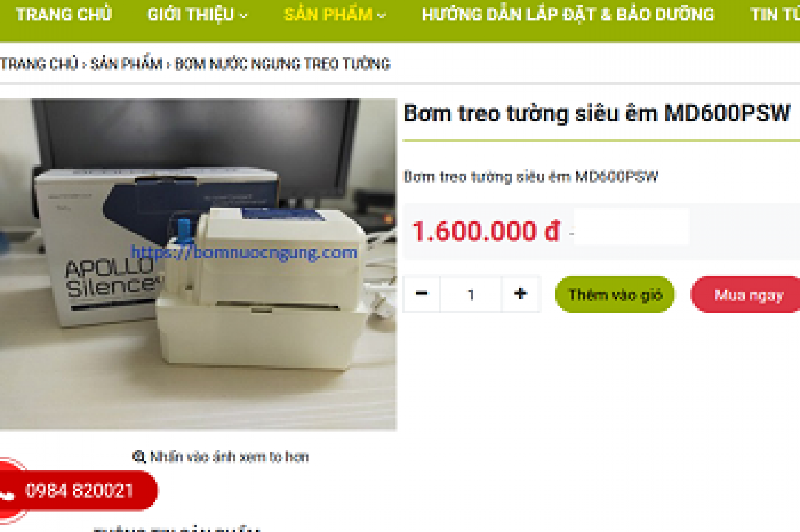This screenshot has width=800, height=532.
Task: Click the Bơm treo tường siêu êm title
Action: click(x=597, y=113)
